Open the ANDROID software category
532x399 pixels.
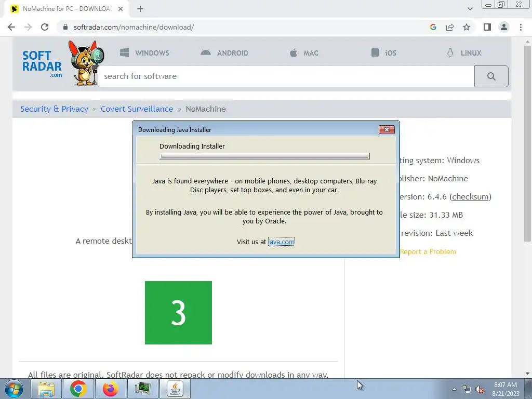224,53
